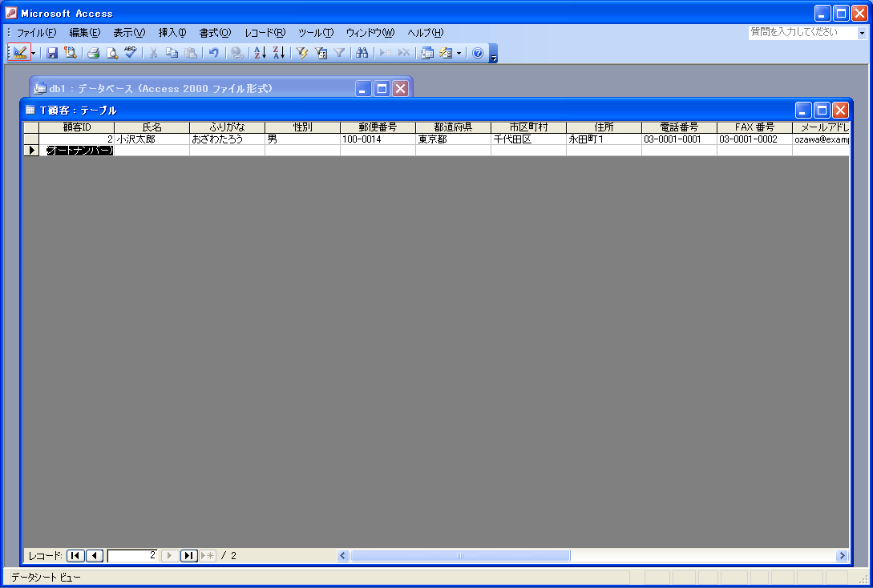The image size is (873, 588).
Task: Show the Database Window icon
Action: pos(427,53)
